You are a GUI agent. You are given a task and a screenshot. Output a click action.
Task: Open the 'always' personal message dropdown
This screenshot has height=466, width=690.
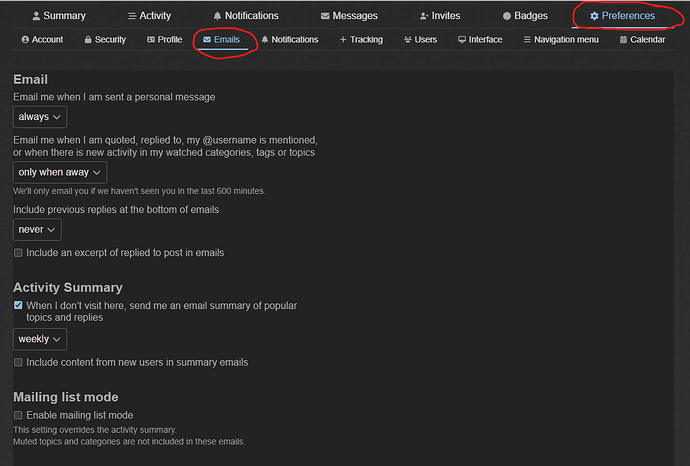tap(40, 117)
